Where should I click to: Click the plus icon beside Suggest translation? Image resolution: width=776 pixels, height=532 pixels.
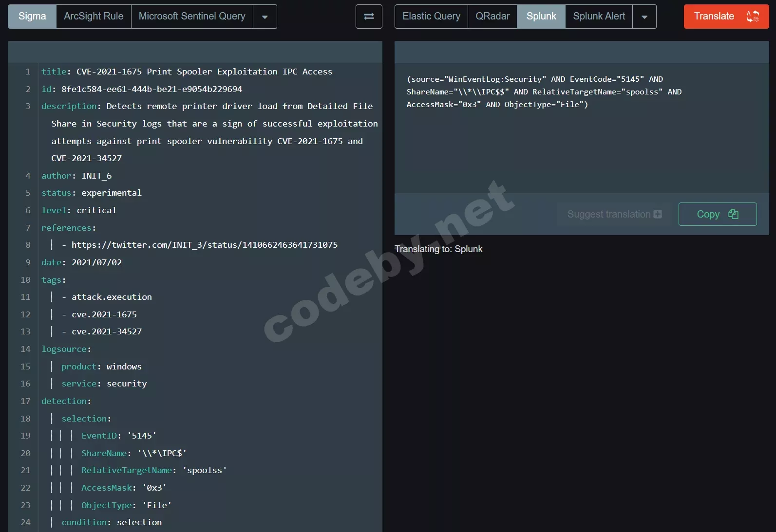coord(658,214)
